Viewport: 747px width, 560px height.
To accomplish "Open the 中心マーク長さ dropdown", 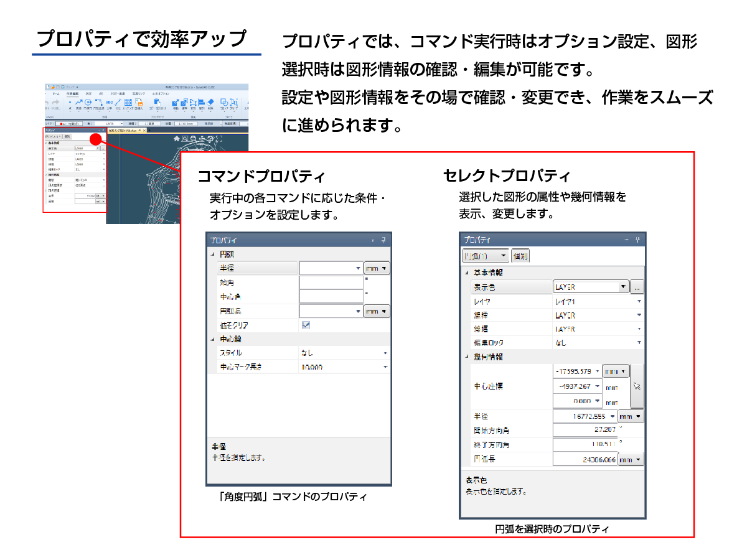I will (385, 367).
